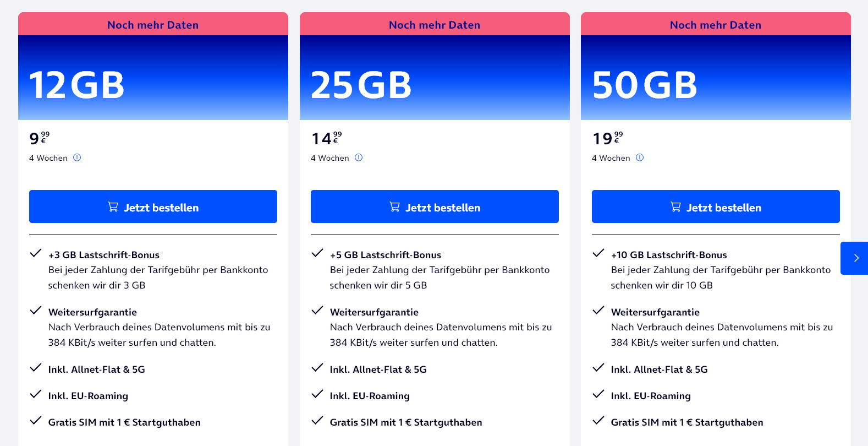Click Noch mehr Daten banner on 12 GB card

pos(153,24)
